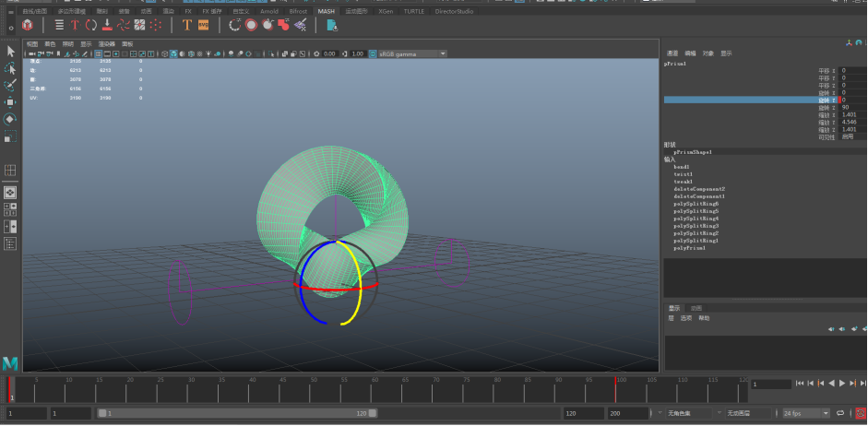Activate the Rotate tool in toolbox
Screen dimensions: 868x426
click(x=10, y=119)
